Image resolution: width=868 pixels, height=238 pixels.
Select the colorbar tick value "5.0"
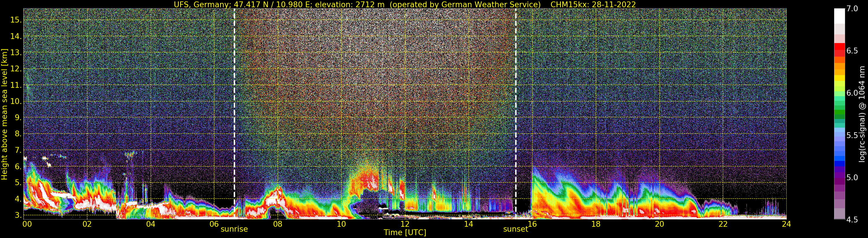click(852, 177)
